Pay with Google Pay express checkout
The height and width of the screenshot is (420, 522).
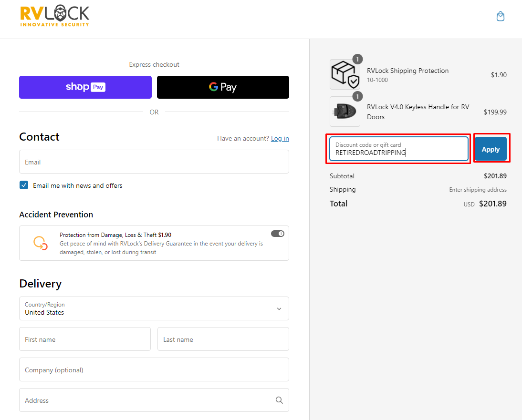(x=223, y=87)
